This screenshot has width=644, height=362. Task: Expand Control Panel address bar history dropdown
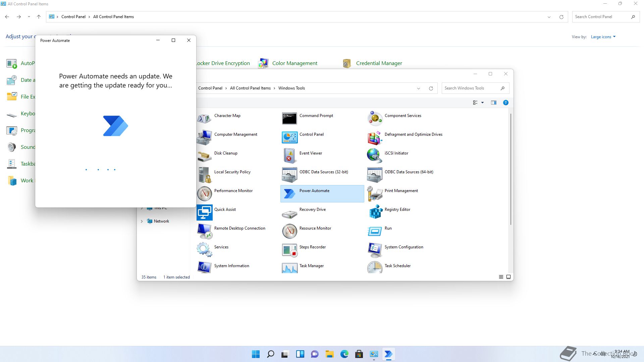click(549, 17)
